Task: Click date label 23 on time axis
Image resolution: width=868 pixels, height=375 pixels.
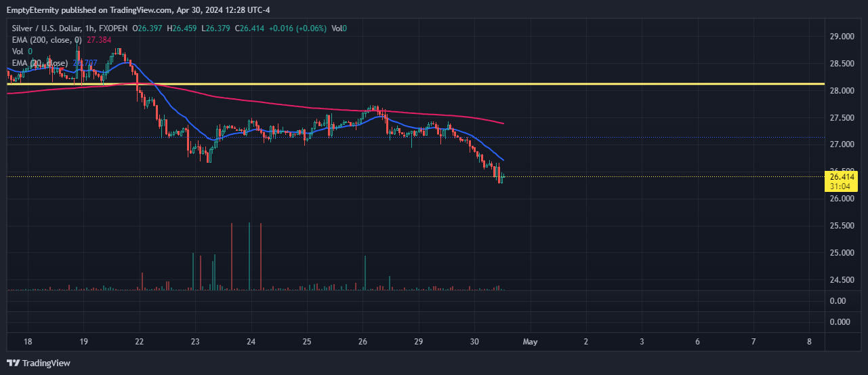Action: pyautogui.click(x=194, y=342)
